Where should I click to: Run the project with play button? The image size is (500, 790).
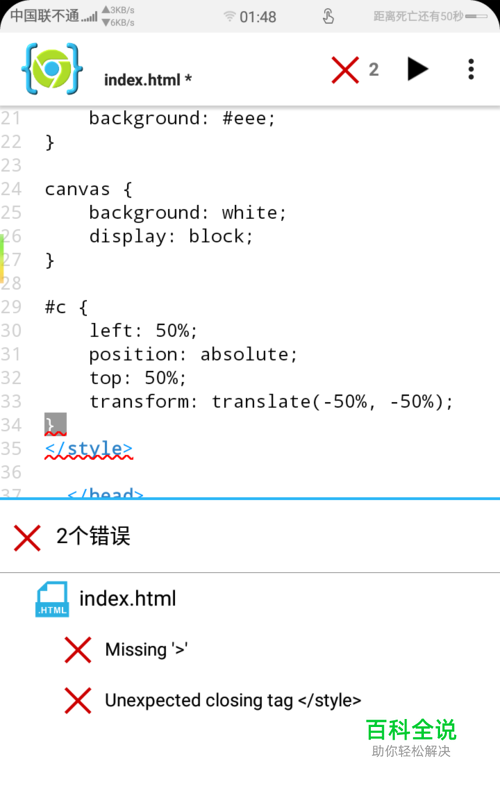(417, 69)
